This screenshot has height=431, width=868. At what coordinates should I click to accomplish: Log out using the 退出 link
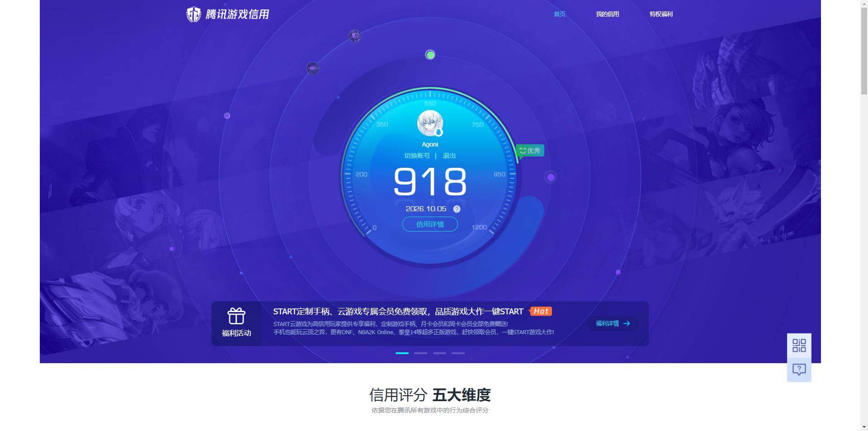[x=449, y=156]
